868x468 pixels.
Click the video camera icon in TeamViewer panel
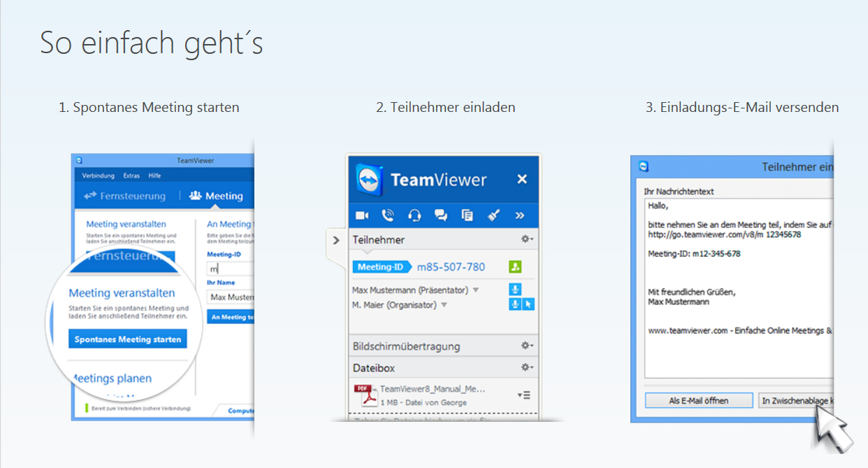click(x=362, y=215)
